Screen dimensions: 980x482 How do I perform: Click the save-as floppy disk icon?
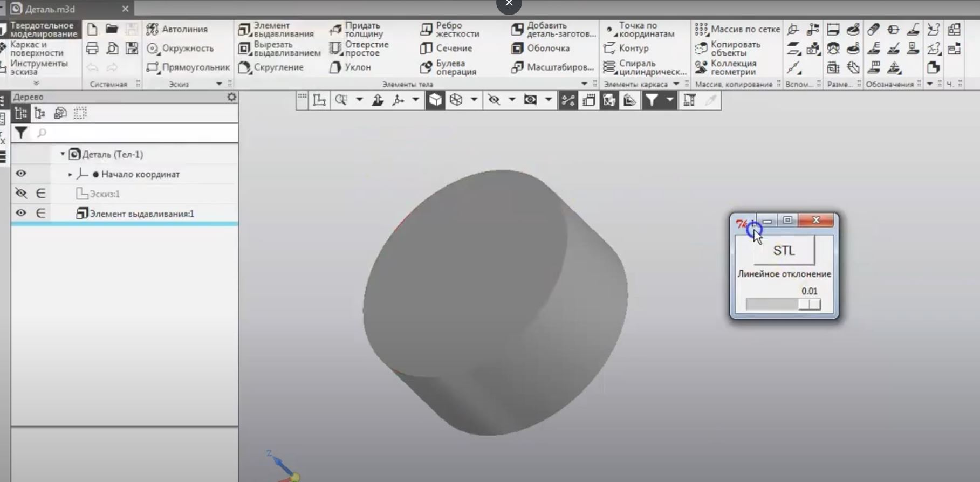[132, 49]
